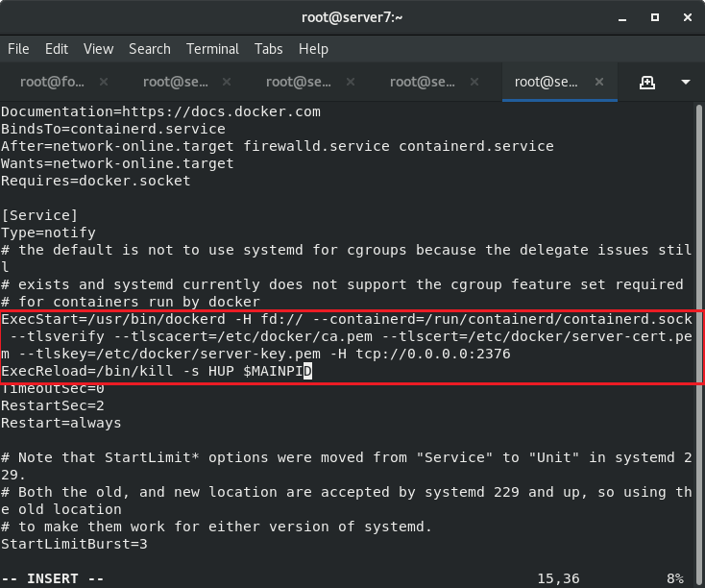Image resolution: width=705 pixels, height=588 pixels.
Task: Open a new terminal tab icon
Action: point(647,83)
